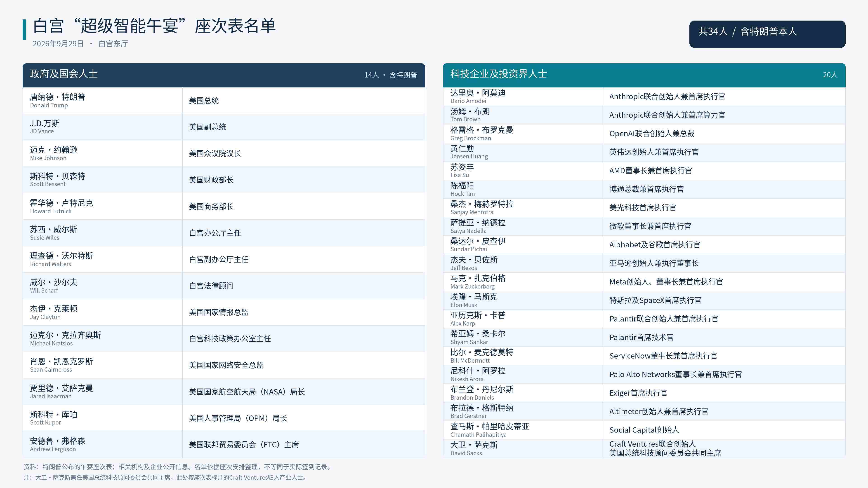Click the footnote starting with 注：大卫·萨克斯
This screenshot has width=868, height=488.
166,478
